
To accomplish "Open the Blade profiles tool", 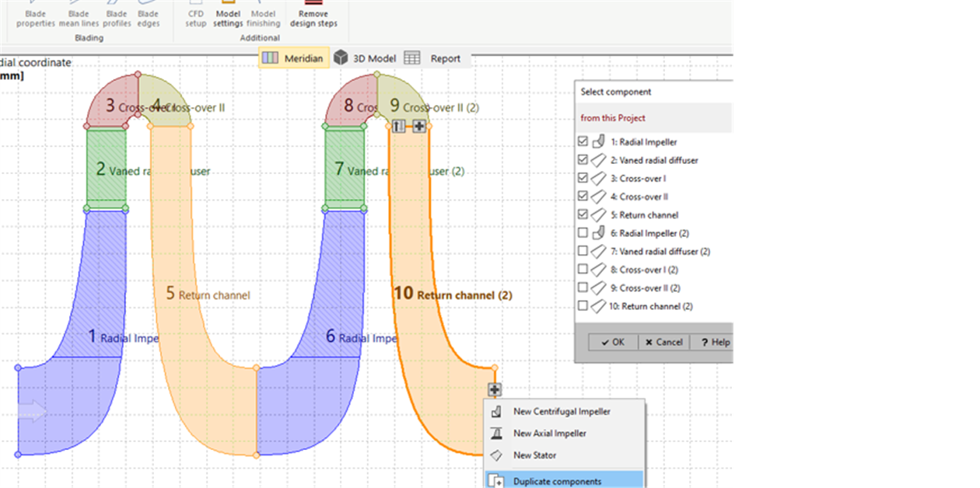I will coord(117,16).
